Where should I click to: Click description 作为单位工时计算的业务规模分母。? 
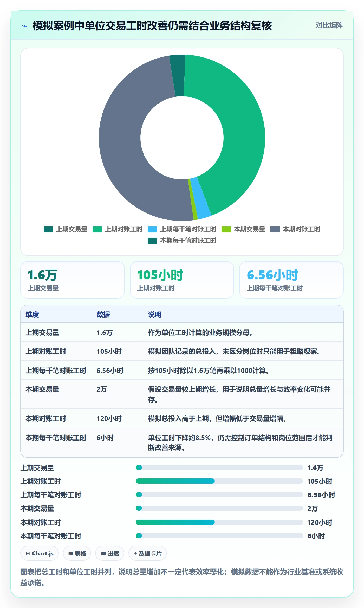click(x=200, y=333)
